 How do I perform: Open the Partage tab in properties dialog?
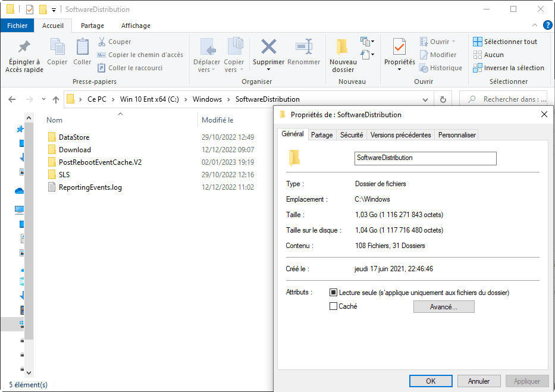322,135
